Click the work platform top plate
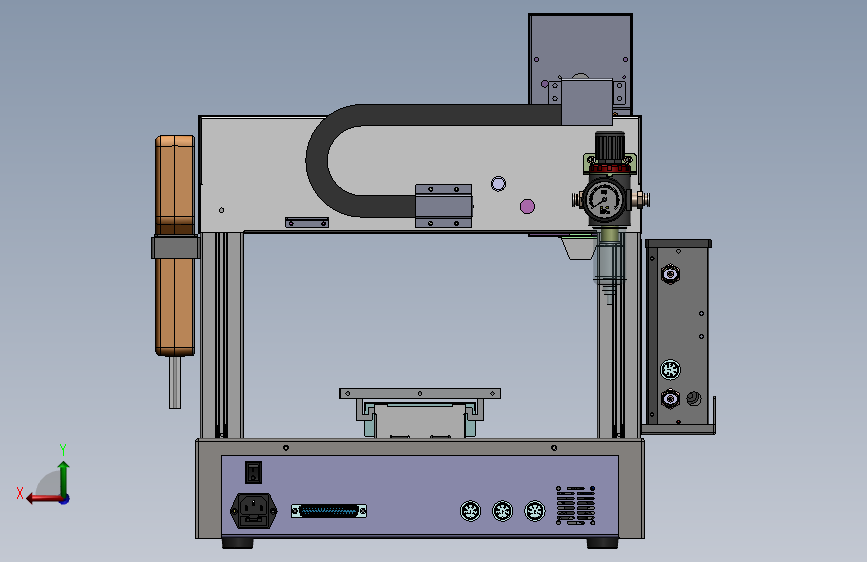 click(420, 393)
